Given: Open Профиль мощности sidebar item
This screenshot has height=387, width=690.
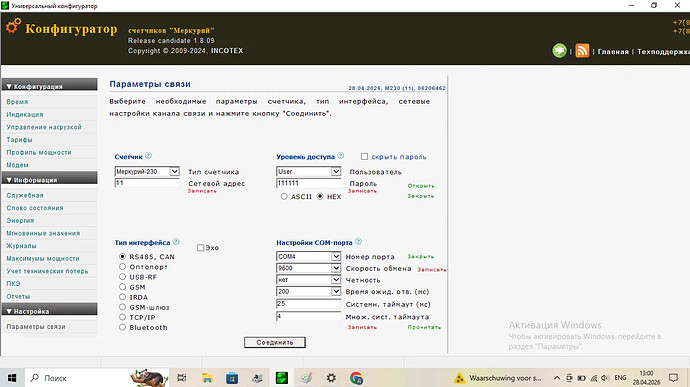Looking at the screenshot, I should coord(39,152).
